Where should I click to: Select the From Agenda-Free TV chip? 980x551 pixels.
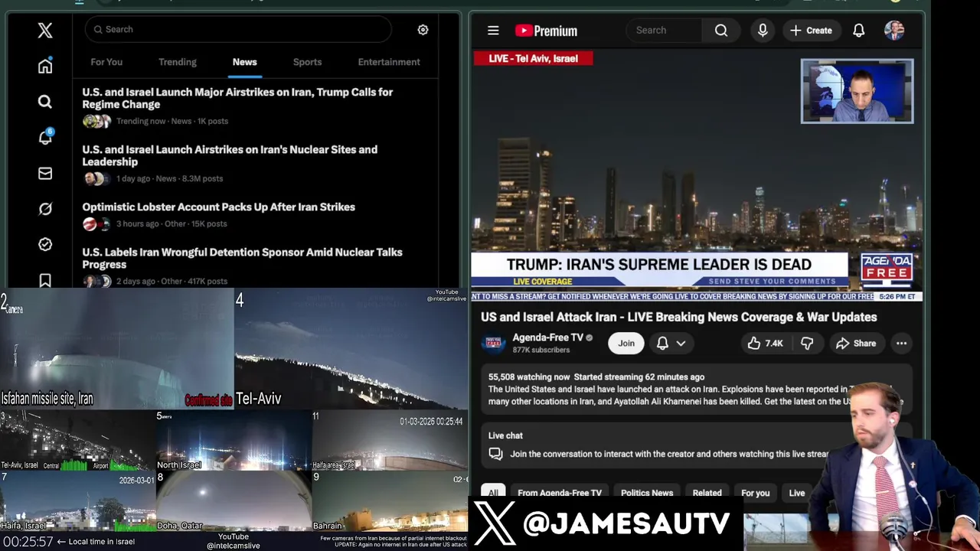pyautogui.click(x=560, y=493)
